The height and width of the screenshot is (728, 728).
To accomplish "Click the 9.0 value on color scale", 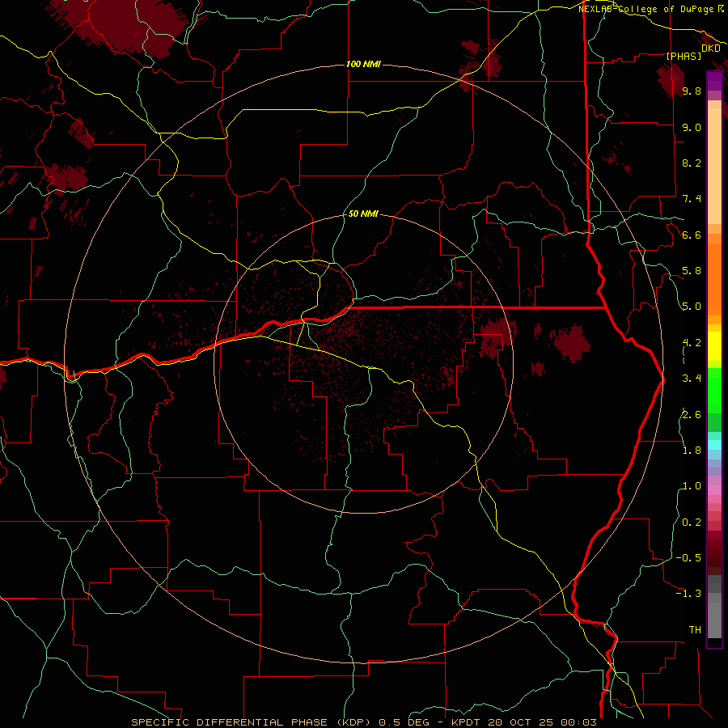I will pos(692,127).
